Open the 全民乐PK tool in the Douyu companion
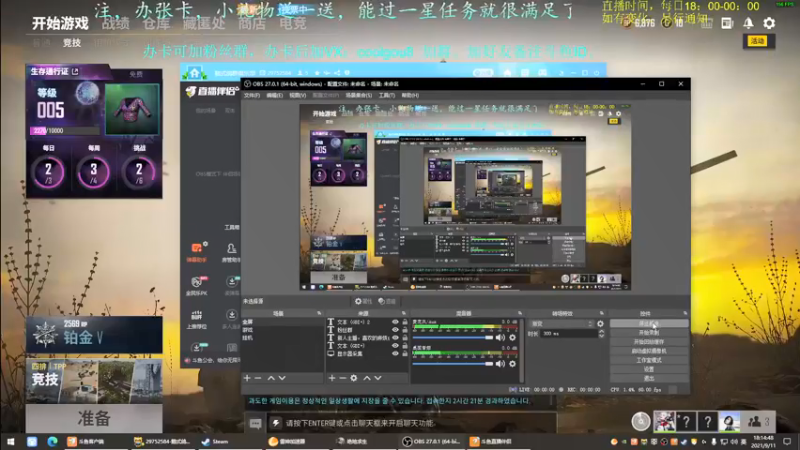The image size is (800, 450). coord(197,286)
